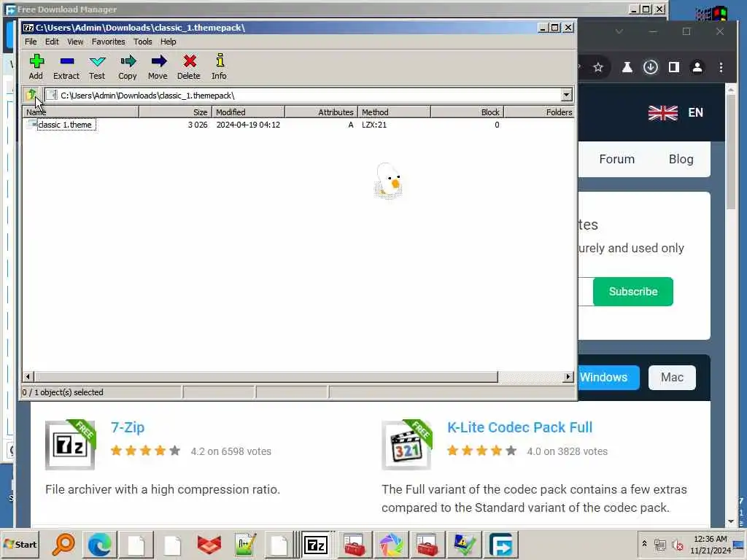Sort by the Attributes column header
Image resolution: width=747 pixels, height=560 pixels.
click(x=321, y=112)
